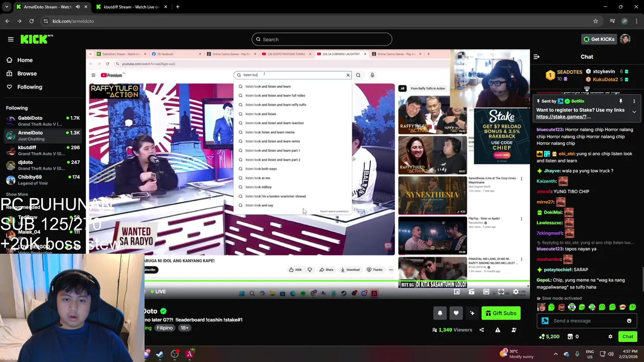644x362 pixels.
Task: Show hidden system tray icons
Action: [x=555, y=354]
